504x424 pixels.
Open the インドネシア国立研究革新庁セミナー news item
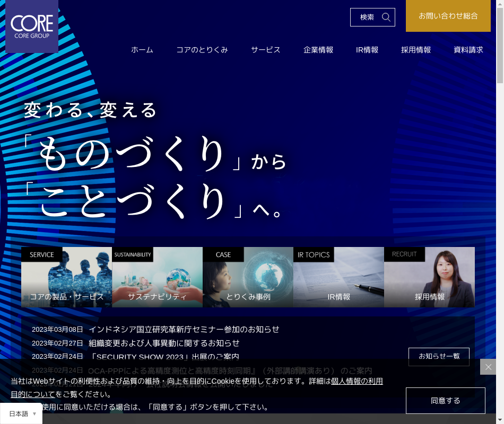pyautogui.click(x=184, y=329)
